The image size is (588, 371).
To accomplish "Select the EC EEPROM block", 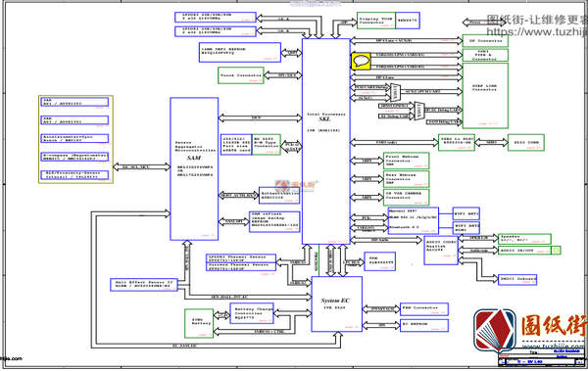I will [x=424, y=325].
